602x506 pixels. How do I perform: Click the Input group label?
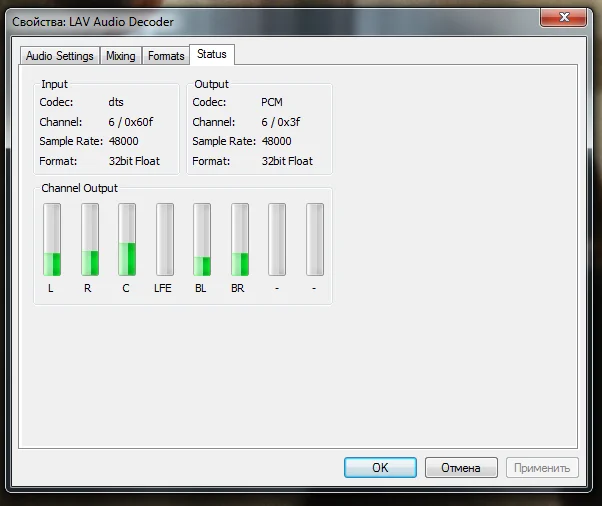click(x=54, y=84)
